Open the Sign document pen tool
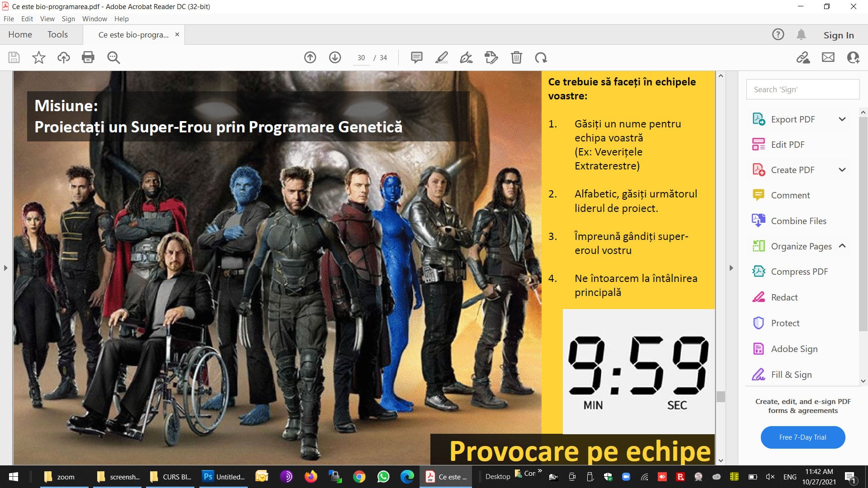868x488 pixels. pos(466,57)
